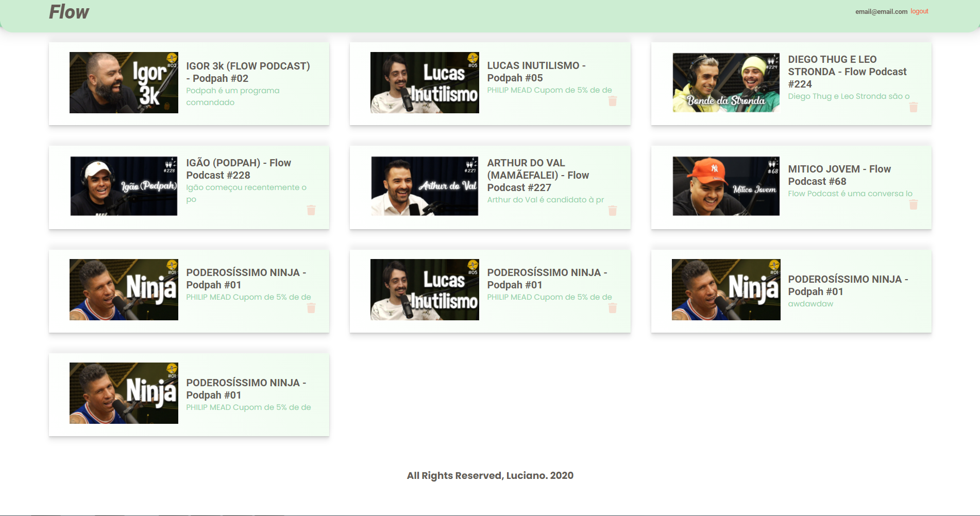Click footer text 'All Rights Reserved, Luciano. 2020'
The height and width of the screenshot is (516, 980).
click(x=490, y=475)
